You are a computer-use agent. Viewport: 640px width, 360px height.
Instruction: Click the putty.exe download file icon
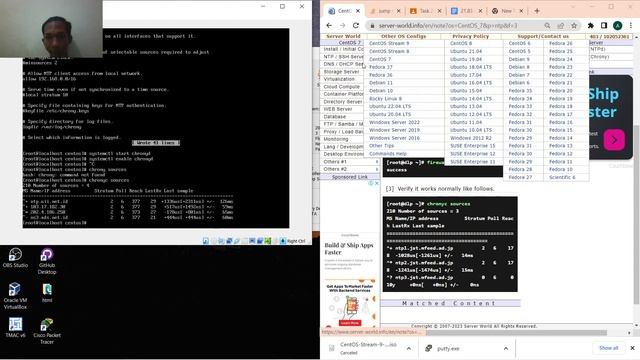(429, 348)
